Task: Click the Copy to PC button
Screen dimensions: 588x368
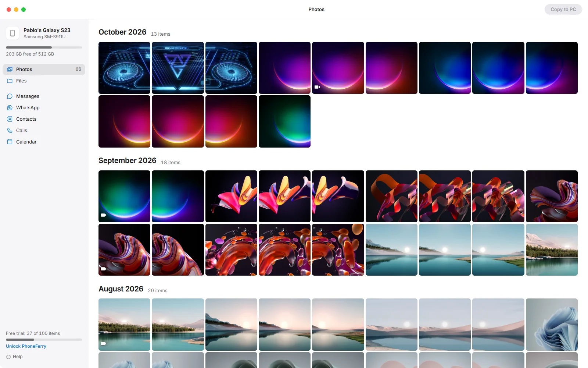Action: [563, 10]
